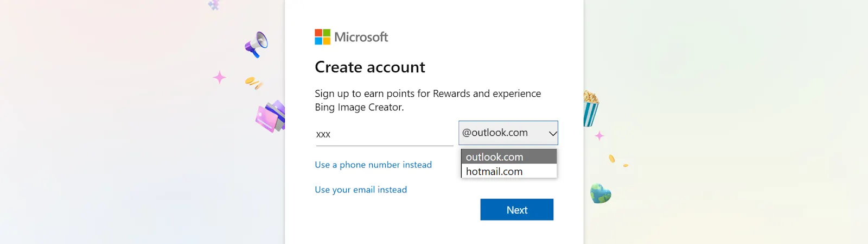Click the puzzle piece icon at top
The height and width of the screenshot is (244, 868).
214,5
